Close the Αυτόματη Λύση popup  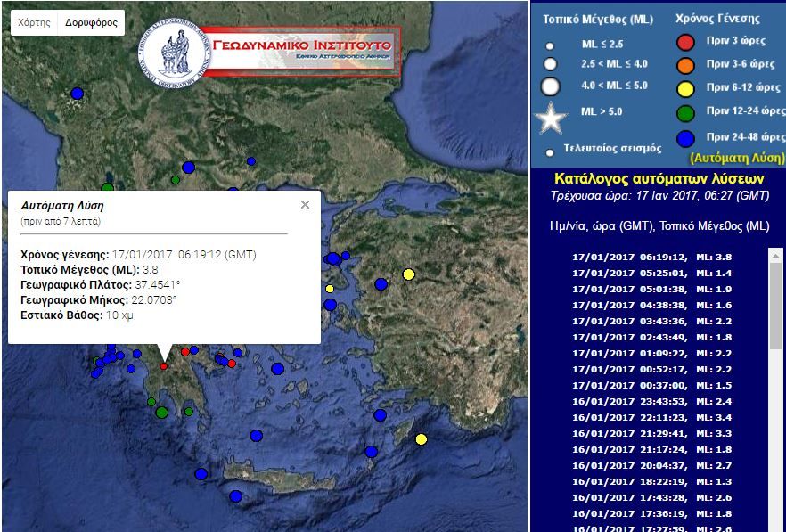pos(304,204)
